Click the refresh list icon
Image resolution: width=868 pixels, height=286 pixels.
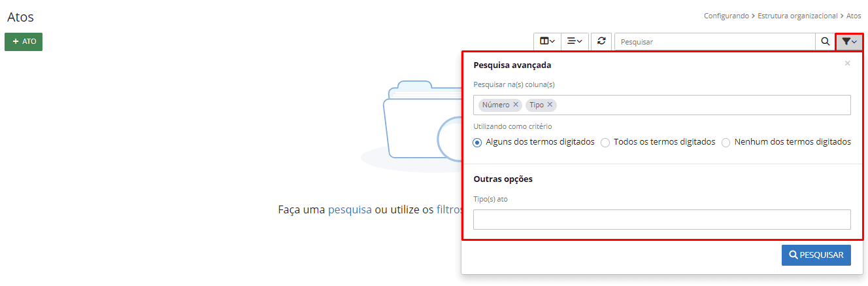(601, 41)
